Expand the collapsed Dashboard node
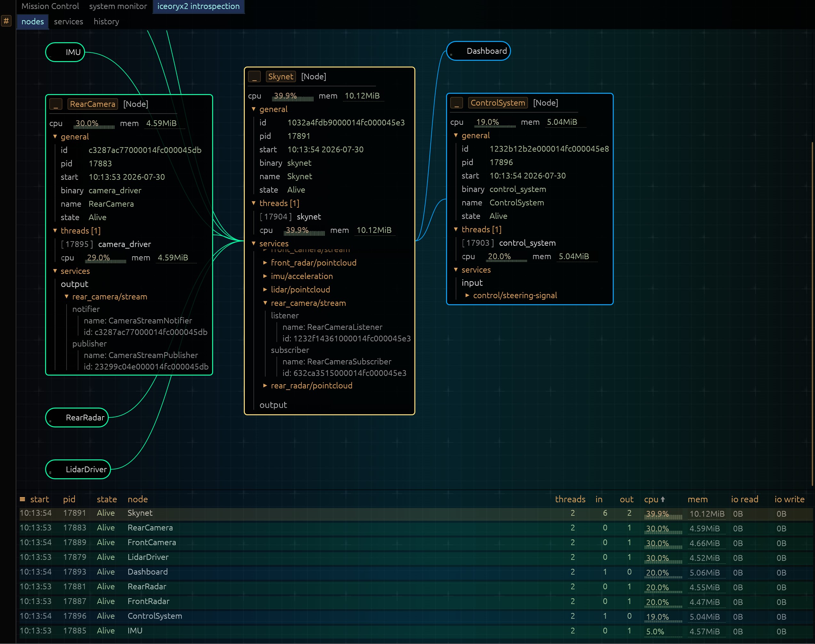The image size is (815, 644). (x=478, y=51)
